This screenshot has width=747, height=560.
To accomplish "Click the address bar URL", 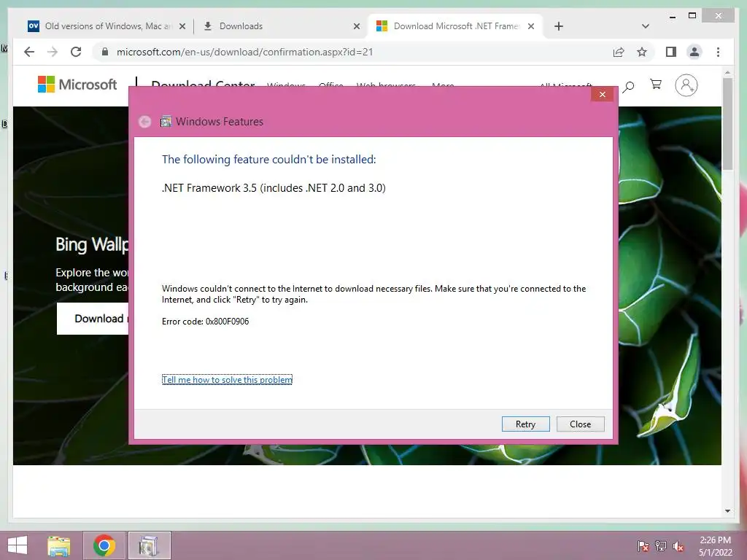I will (245, 52).
